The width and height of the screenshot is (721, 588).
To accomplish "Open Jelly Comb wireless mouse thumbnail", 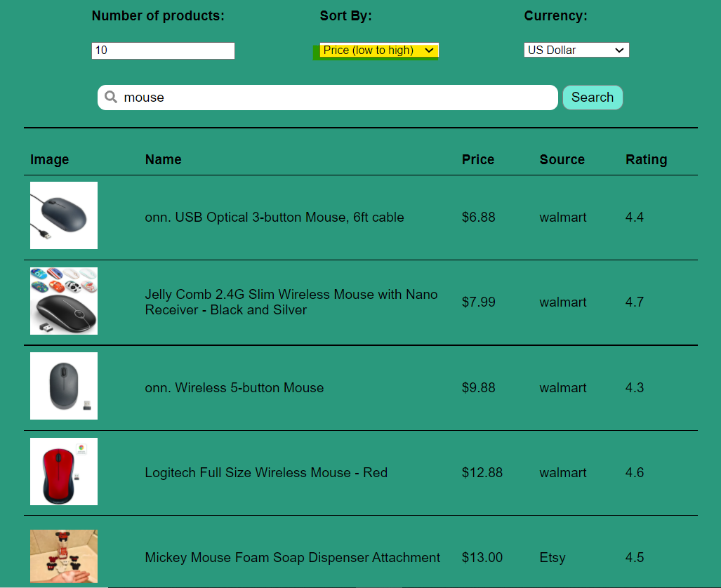I will (x=64, y=301).
